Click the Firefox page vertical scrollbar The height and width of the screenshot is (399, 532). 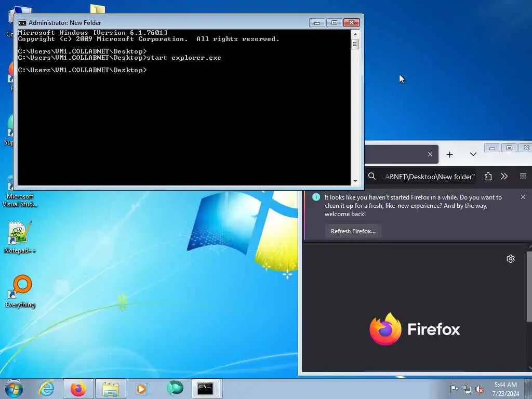click(x=529, y=287)
